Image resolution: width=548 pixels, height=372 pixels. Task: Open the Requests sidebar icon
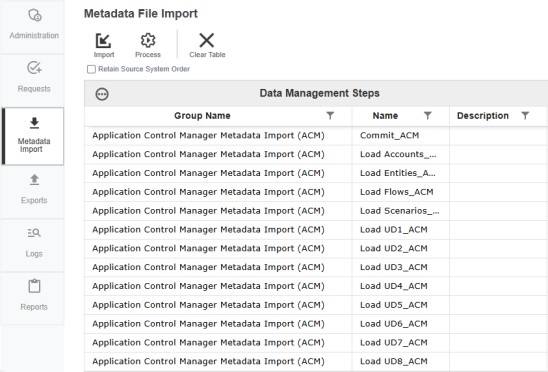point(34,68)
